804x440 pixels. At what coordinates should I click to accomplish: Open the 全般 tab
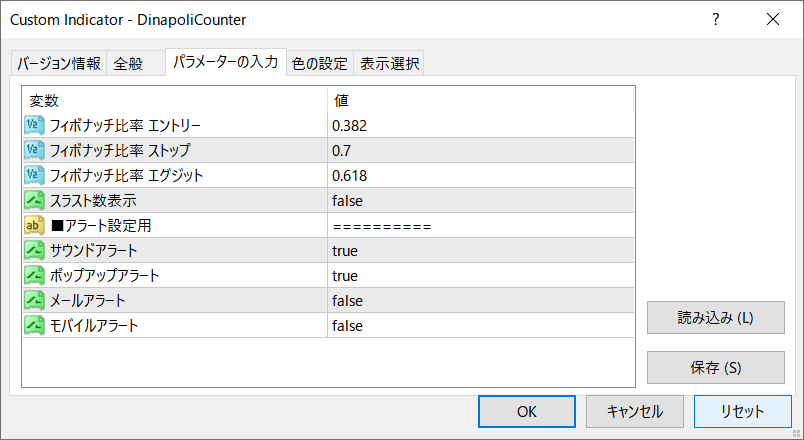pos(128,64)
